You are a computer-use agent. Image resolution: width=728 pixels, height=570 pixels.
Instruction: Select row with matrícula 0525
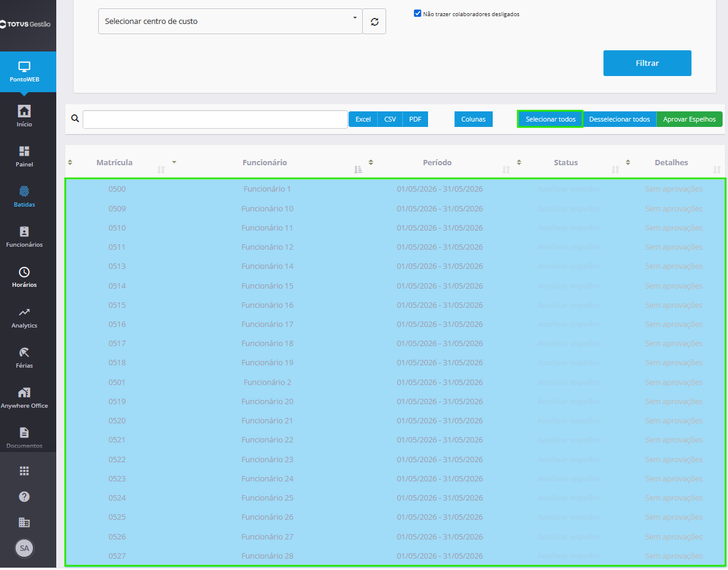tap(395, 517)
